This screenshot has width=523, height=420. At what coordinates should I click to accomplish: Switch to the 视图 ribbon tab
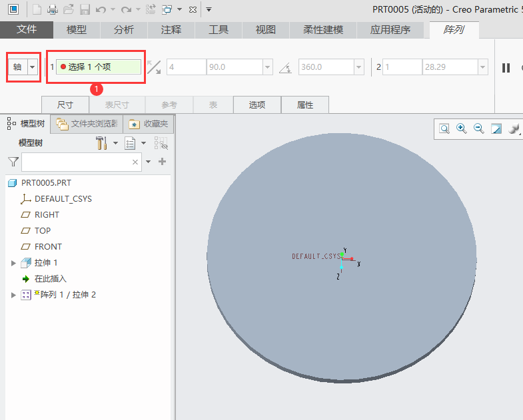pyautogui.click(x=266, y=30)
